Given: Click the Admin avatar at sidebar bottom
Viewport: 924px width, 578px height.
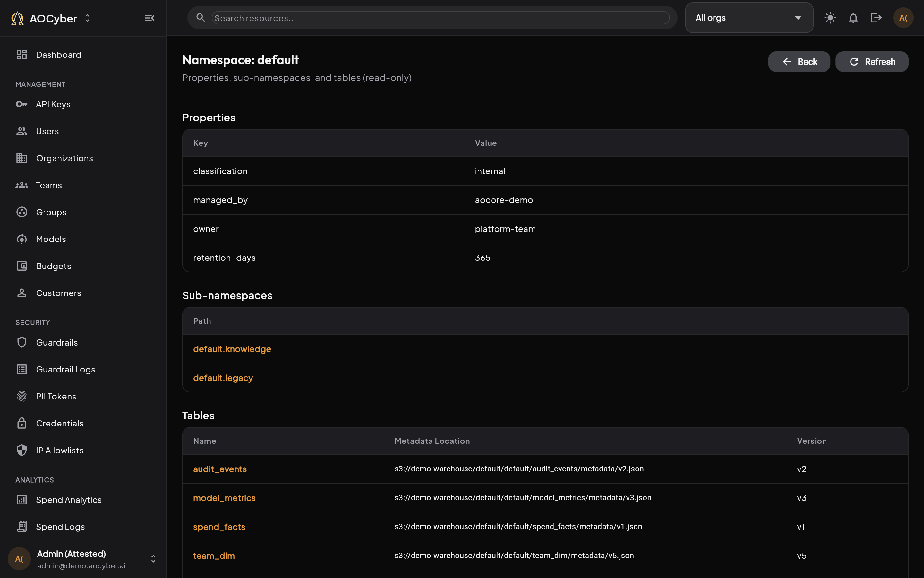Looking at the screenshot, I should [19, 559].
